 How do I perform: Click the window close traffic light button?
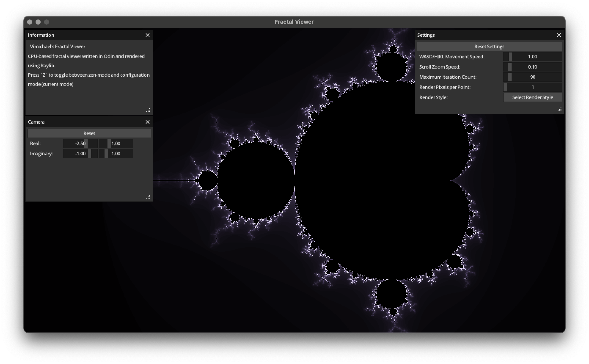coord(30,22)
